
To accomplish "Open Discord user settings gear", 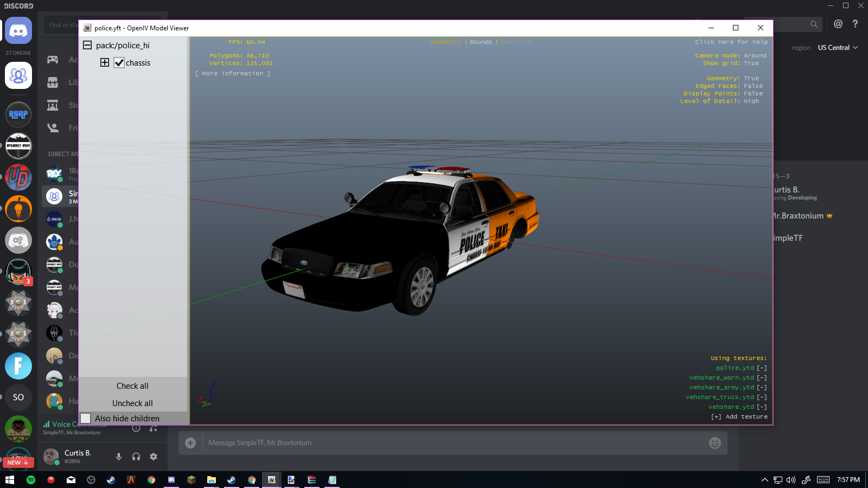I will (154, 457).
